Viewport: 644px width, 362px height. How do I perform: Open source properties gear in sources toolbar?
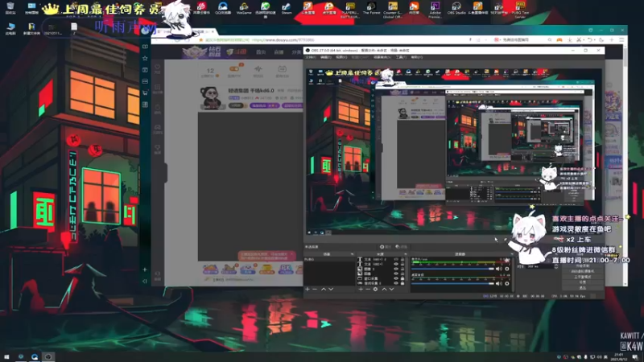click(x=375, y=289)
